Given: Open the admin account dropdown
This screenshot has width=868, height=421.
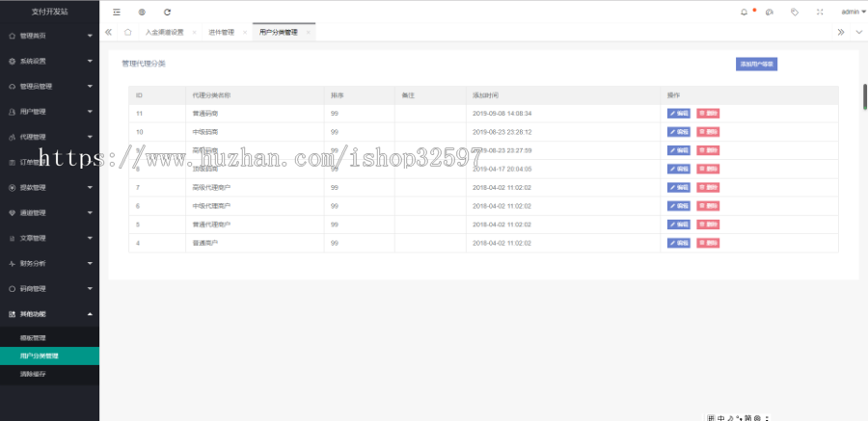Looking at the screenshot, I should click(854, 12).
